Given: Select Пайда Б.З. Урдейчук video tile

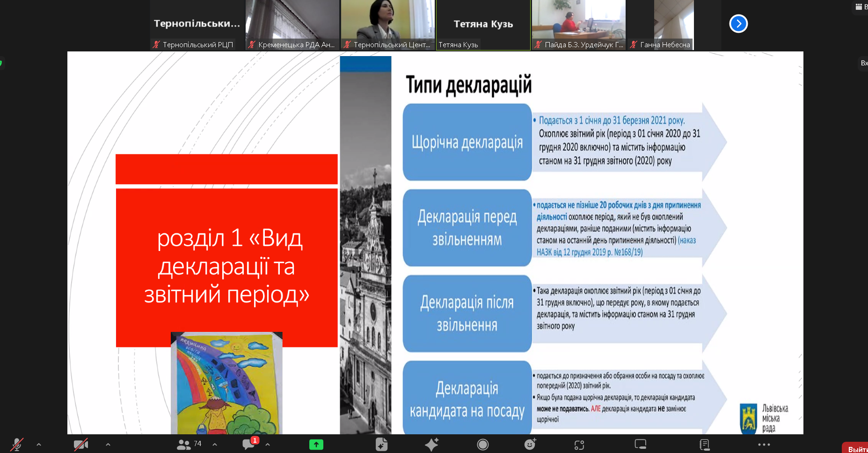Looking at the screenshot, I should pyautogui.click(x=579, y=25).
